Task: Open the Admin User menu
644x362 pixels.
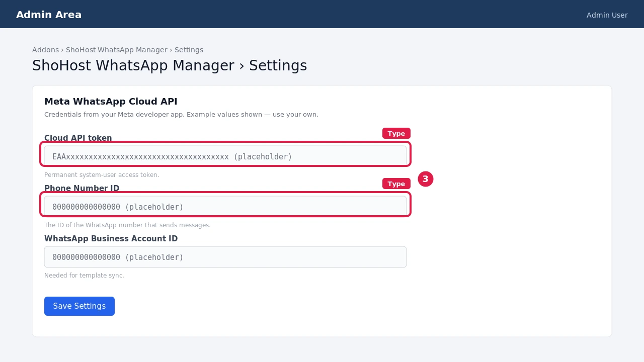Action: tap(607, 15)
